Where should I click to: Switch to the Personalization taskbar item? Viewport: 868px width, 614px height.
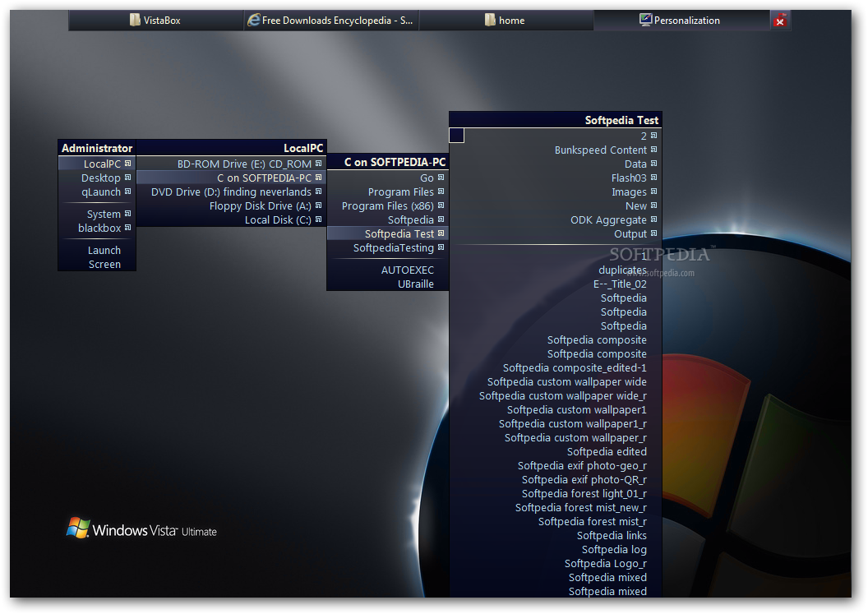(681, 21)
